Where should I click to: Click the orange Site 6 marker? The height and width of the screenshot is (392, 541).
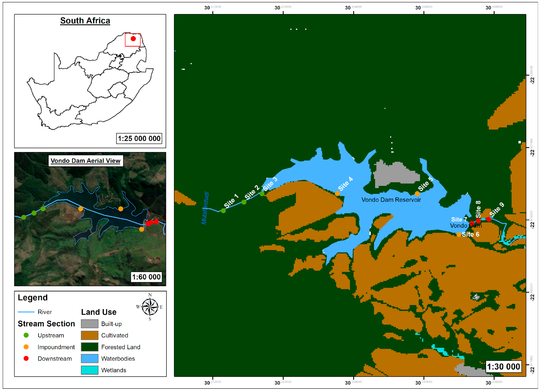(459, 235)
